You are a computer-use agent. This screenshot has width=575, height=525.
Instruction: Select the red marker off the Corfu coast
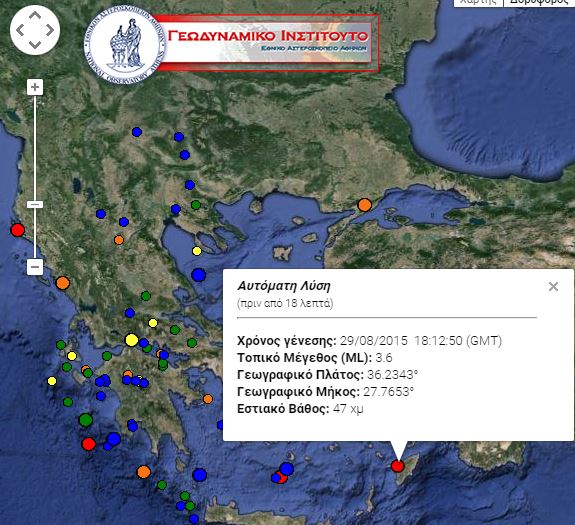click(x=18, y=230)
